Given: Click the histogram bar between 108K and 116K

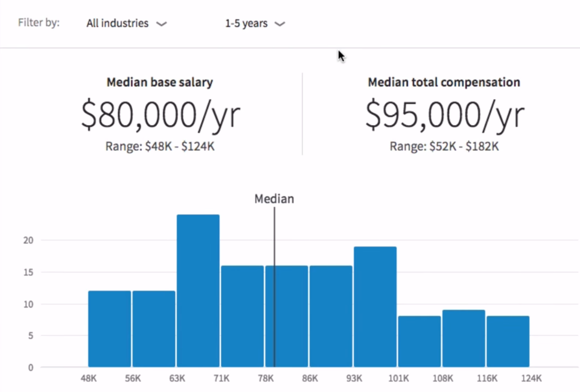Looking at the screenshot, I should [464, 338].
